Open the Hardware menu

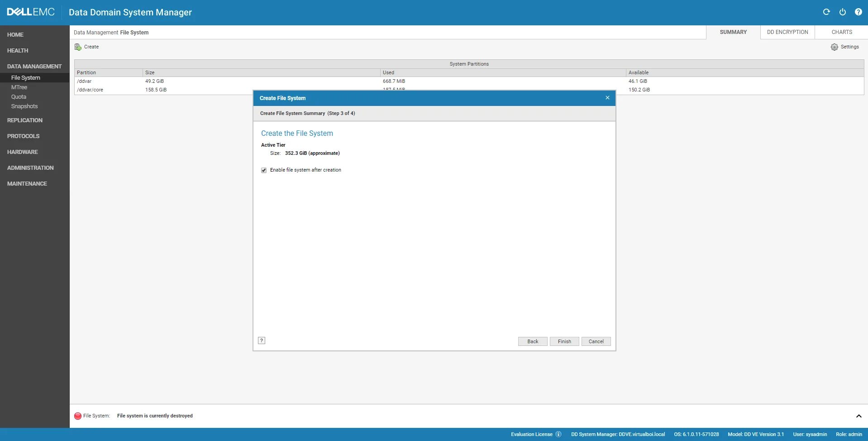coord(23,152)
